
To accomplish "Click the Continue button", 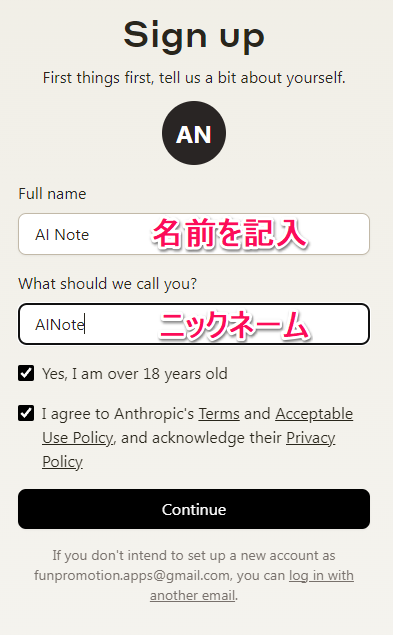I will click(194, 509).
